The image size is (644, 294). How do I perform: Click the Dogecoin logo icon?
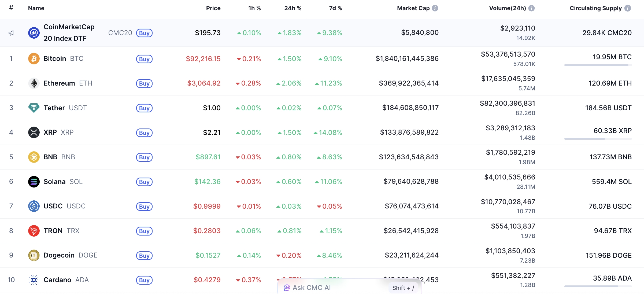(34, 255)
